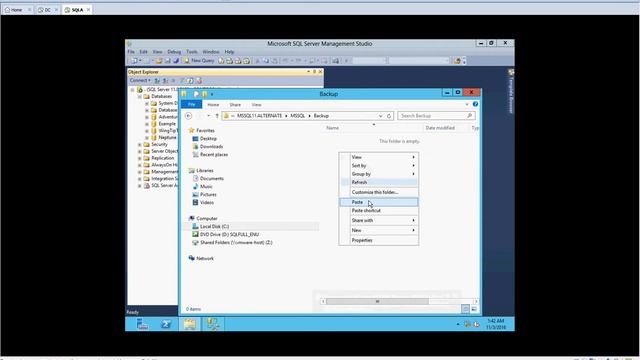Viewport: 640px width, 360px height.
Task: Open PowerShell from taskbar
Action: (166, 324)
